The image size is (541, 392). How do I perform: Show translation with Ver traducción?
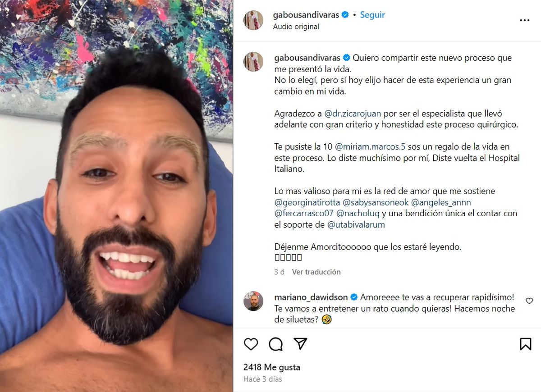pos(316,272)
